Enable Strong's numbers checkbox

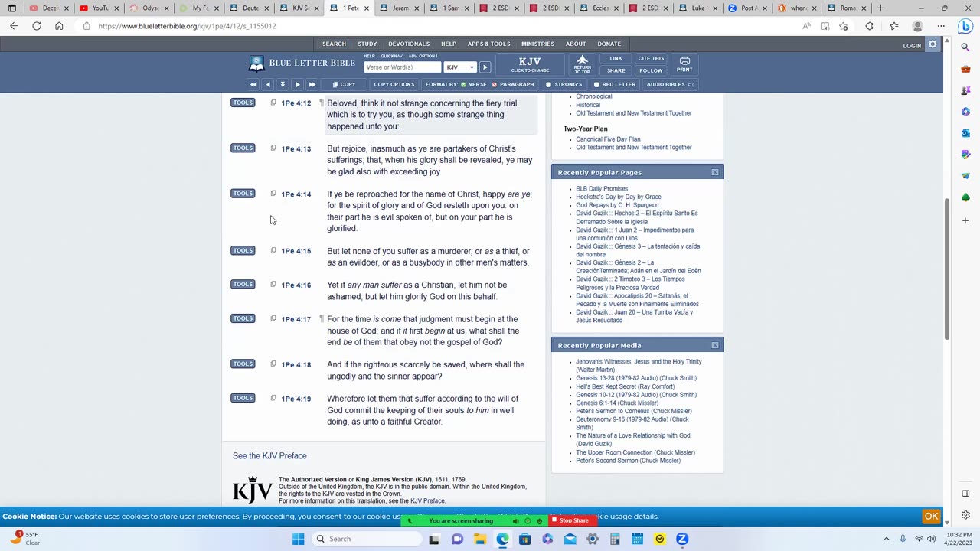(x=548, y=84)
